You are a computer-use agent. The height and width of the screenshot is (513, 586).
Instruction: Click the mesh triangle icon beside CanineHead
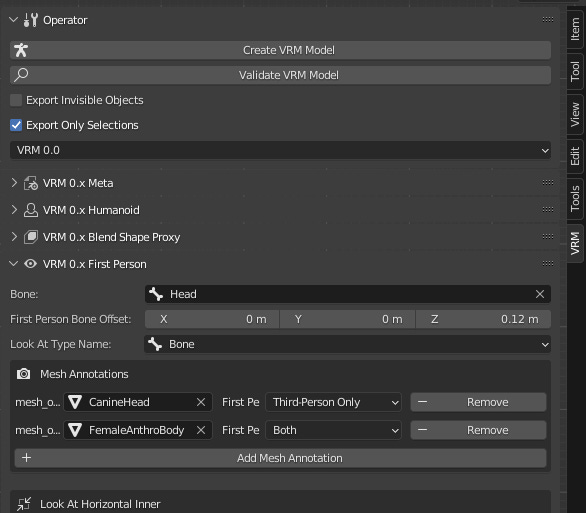click(x=75, y=402)
